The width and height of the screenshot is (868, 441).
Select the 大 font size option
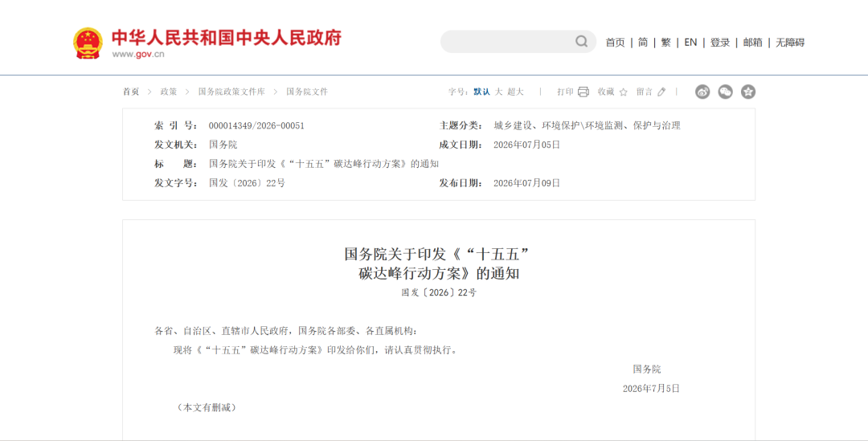[499, 92]
